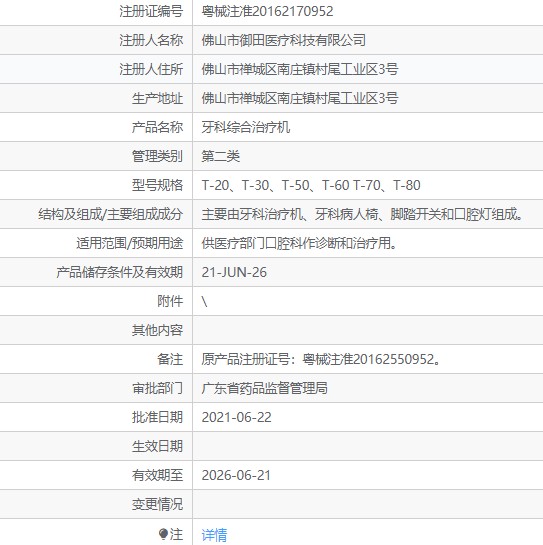Click the 变更情况 row label
This screenshot has height=545, width=543.
(157, 504)
